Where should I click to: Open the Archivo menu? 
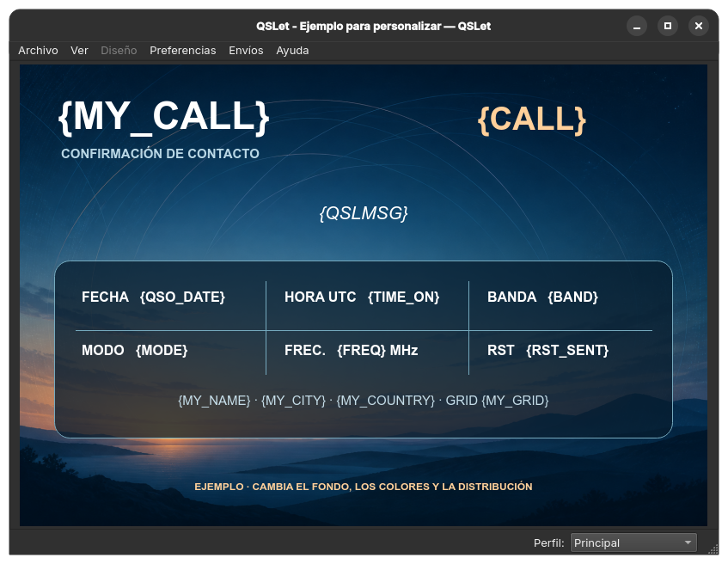coord(38,50)
